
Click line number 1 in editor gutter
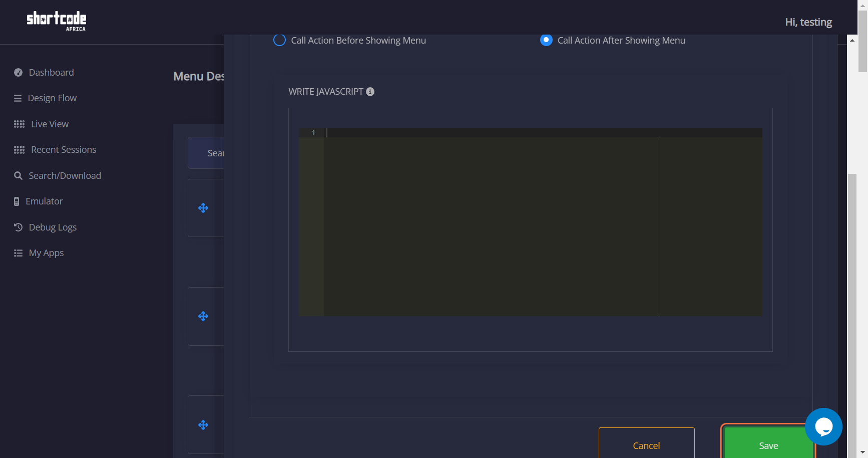(x=313, y=133)
